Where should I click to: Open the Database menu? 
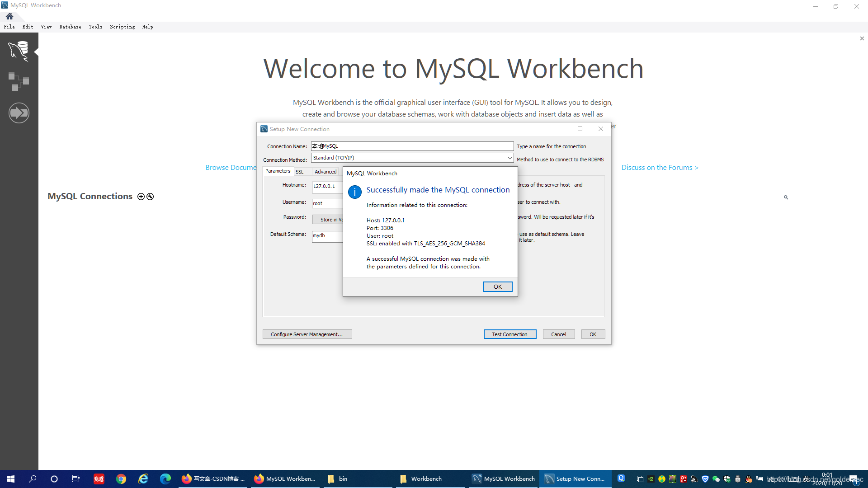(x=70, y=27)
